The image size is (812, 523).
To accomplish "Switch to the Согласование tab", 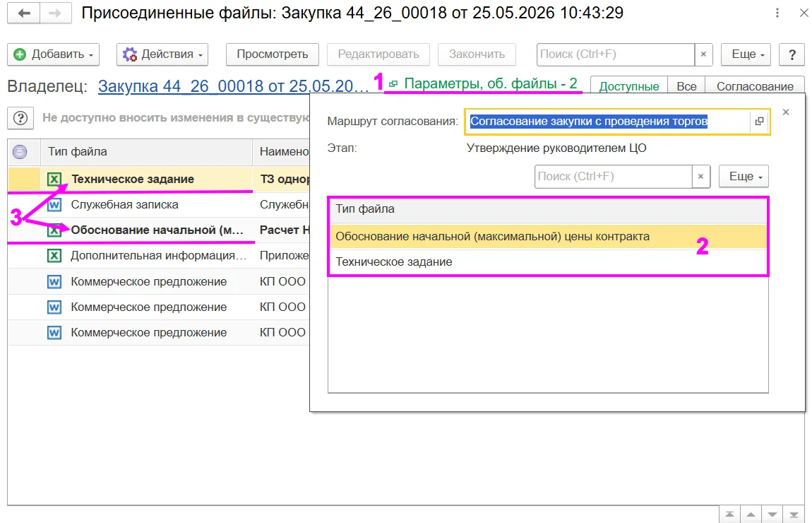I will pyautogui.click(x=755, y=86).
